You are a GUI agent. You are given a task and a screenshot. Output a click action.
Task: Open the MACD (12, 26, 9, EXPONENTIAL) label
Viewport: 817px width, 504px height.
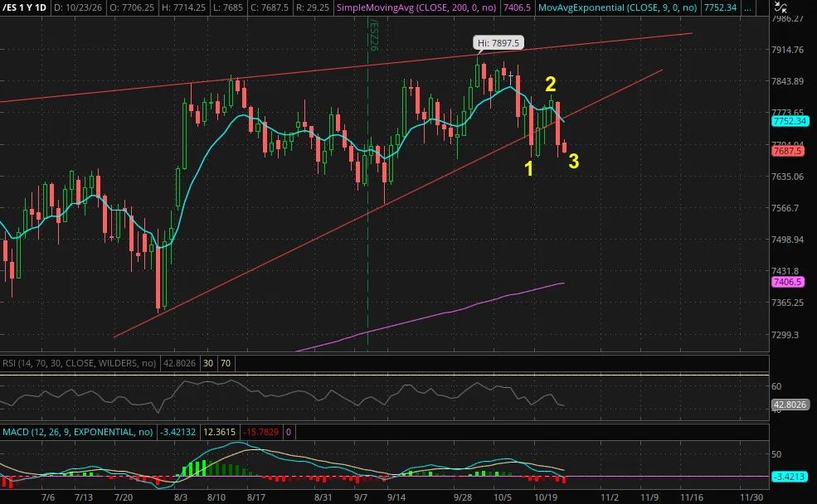point(78,432)
